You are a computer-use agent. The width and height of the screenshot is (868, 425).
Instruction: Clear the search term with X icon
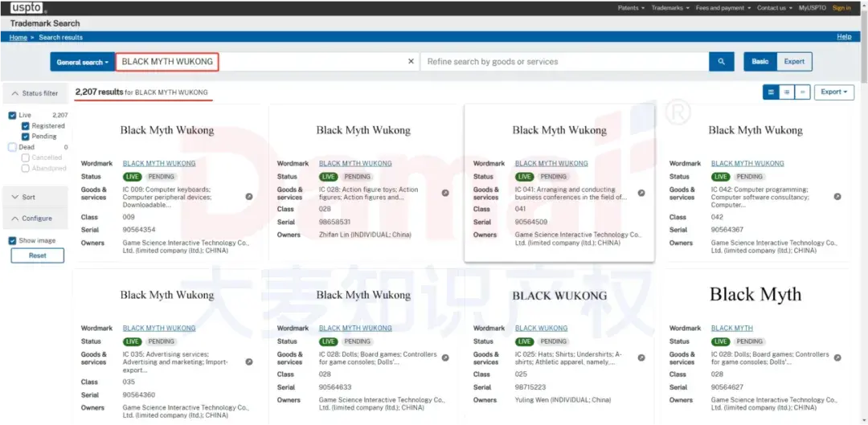tap(411, 61)
